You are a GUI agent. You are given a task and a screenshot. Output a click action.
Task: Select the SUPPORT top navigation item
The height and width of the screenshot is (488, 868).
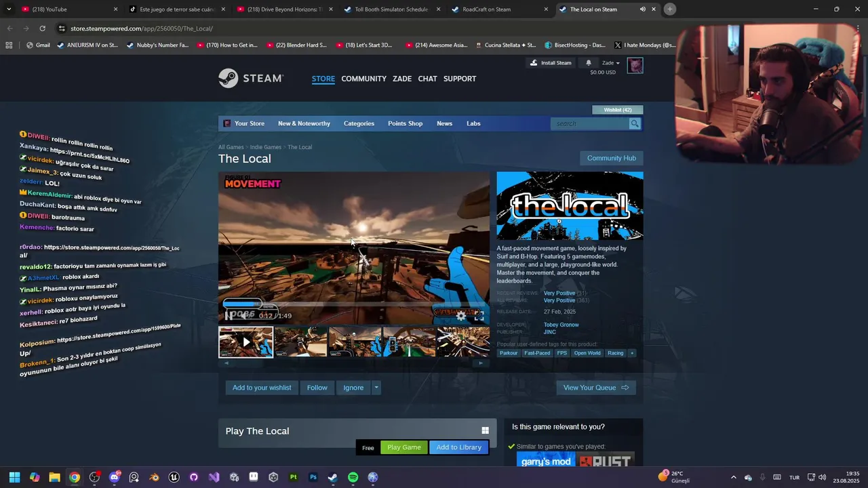[x=460, y=79]
